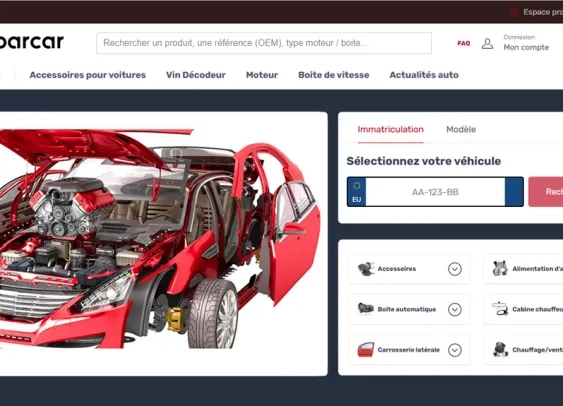563x406 pixels.
Task: Open the Actualités auto menu item
Action: click(x=424, y=75)
